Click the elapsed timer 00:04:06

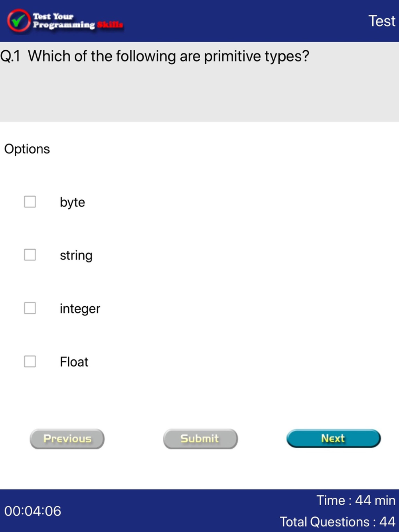[x=33, y=511]
